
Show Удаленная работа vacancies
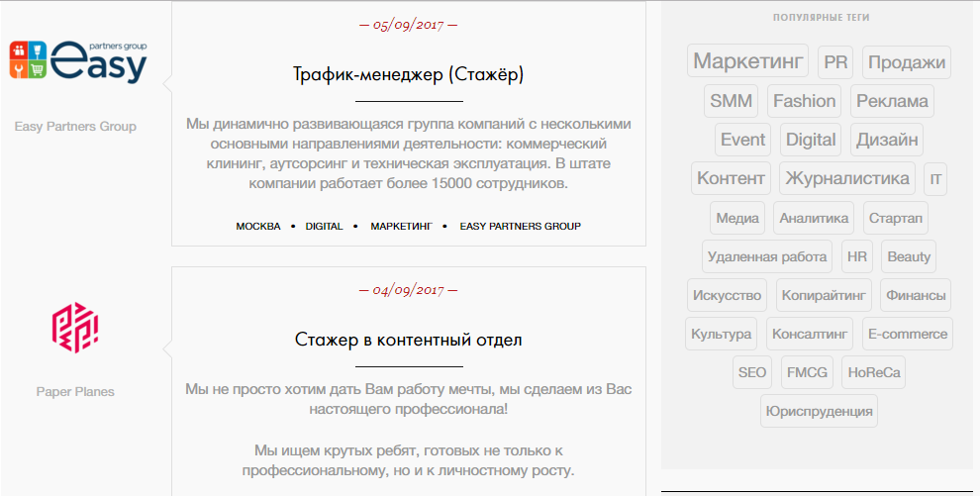(x=767, y=256)
